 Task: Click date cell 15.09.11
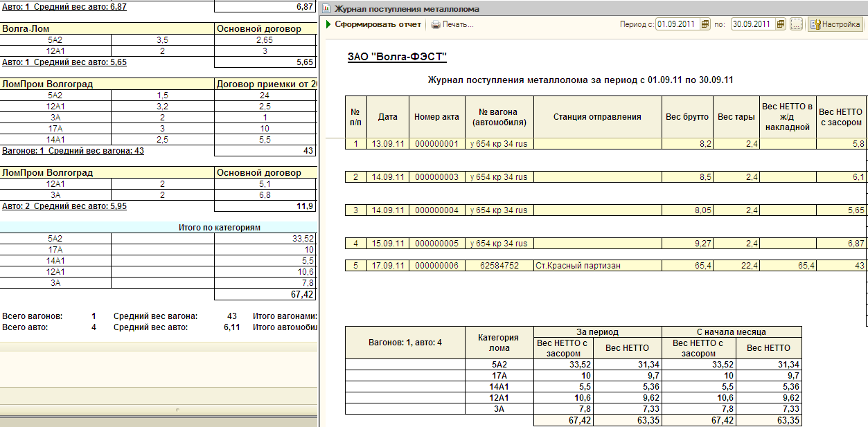pyautogui.click(x=388, y=244)
